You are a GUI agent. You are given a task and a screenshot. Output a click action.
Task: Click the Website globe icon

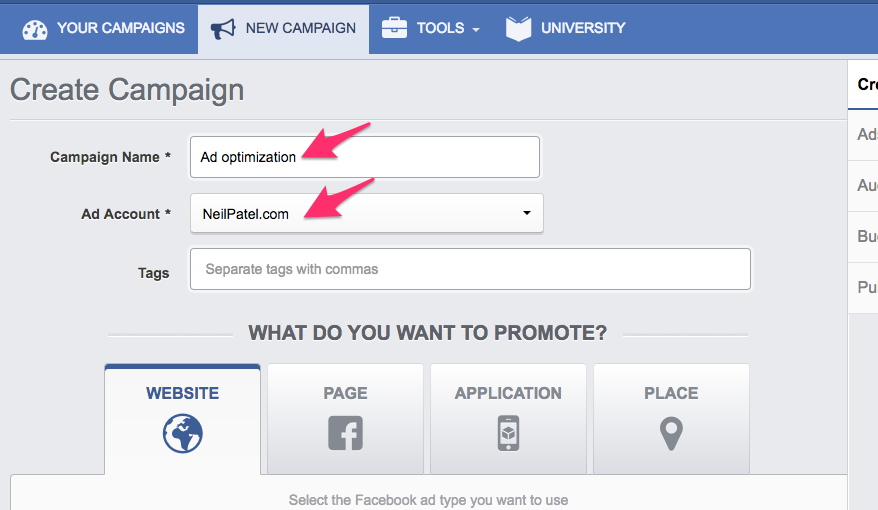tap(183, 433)
